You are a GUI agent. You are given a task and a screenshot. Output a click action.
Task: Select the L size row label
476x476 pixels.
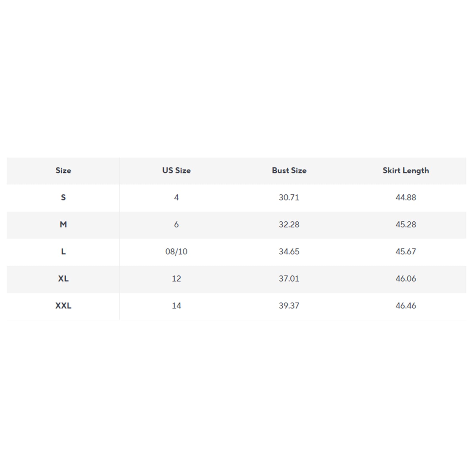[63, 252]
